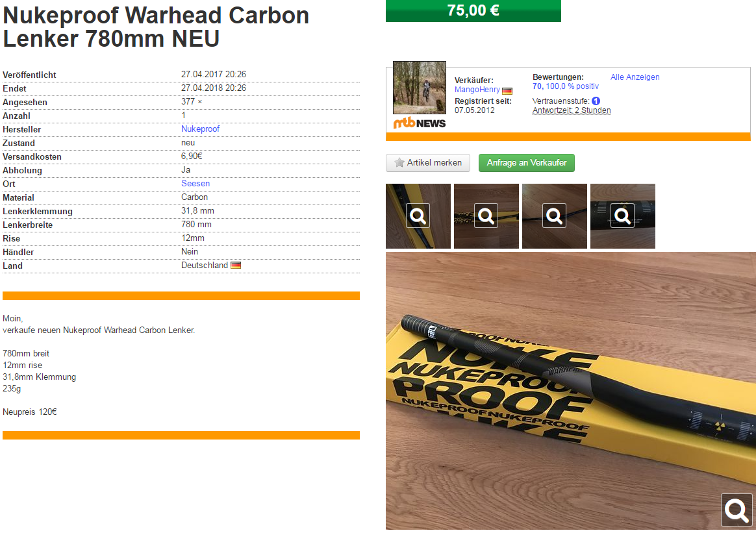Open seller avatar photo
This screenshot has height=533, width=756.
[420, 88]
